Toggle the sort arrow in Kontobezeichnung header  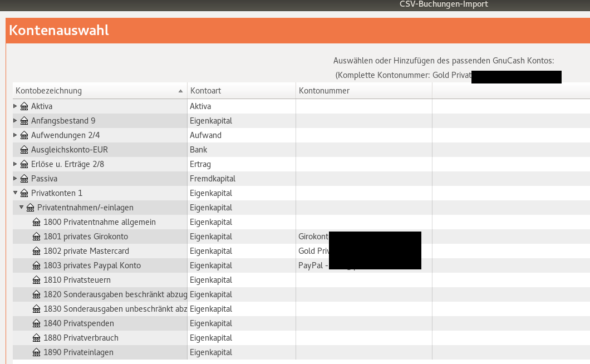[x=180, y=91]
